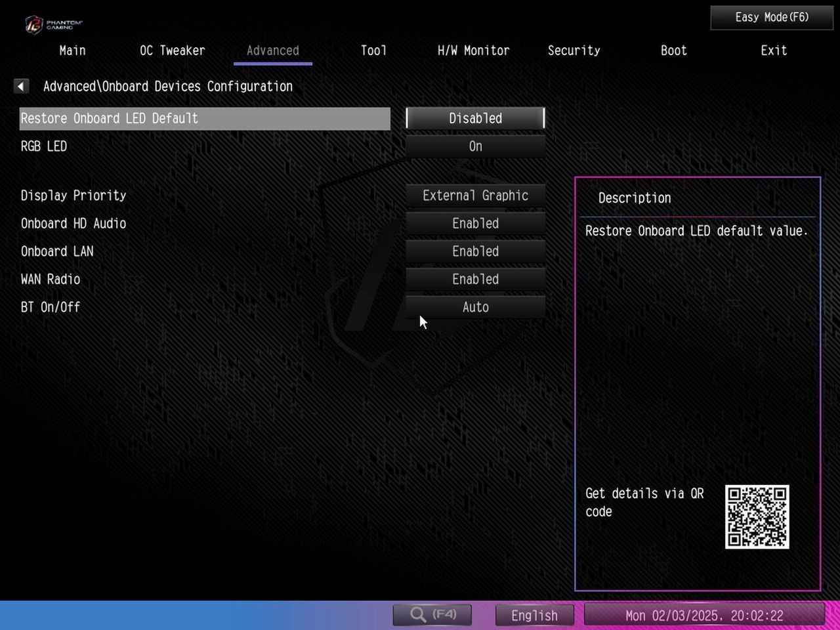Select the Advanced tab
This screenshot has width=840, height=630.
pos(273,51)
